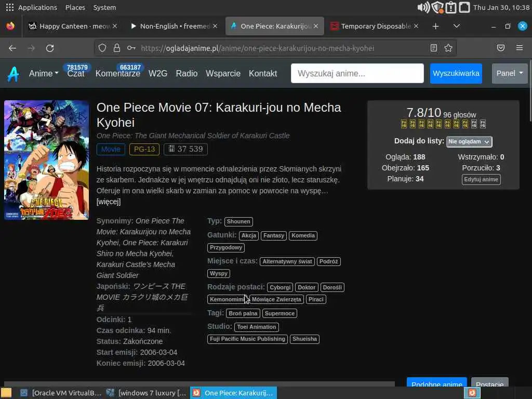Go back with the browser back arrow
Viewport: 532px width, 399px height.
coord(12,48)
